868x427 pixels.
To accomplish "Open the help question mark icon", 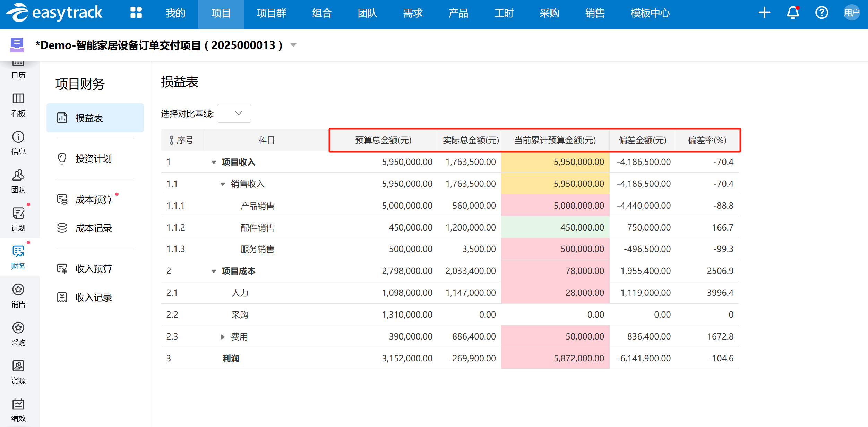I will pyautogui.click(x=822, y=13).
